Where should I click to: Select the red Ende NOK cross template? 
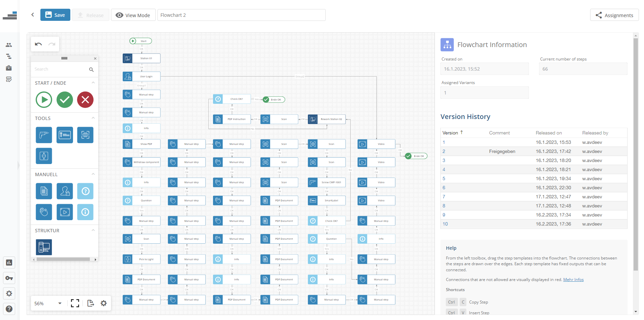(85, 100)
